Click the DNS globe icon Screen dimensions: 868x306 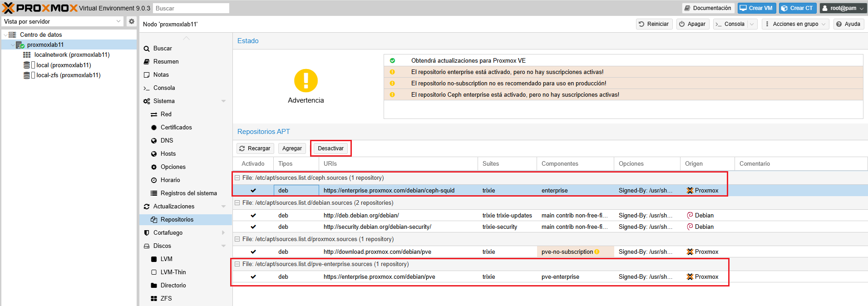154,141
